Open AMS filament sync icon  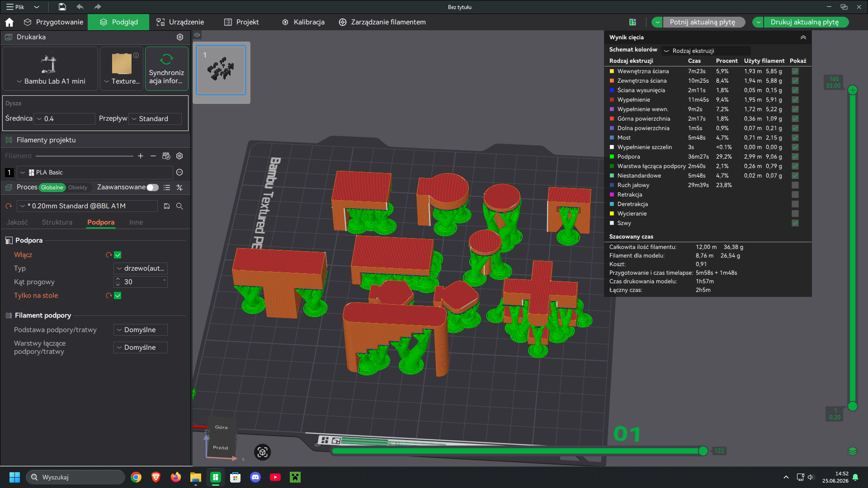[166, 156]
